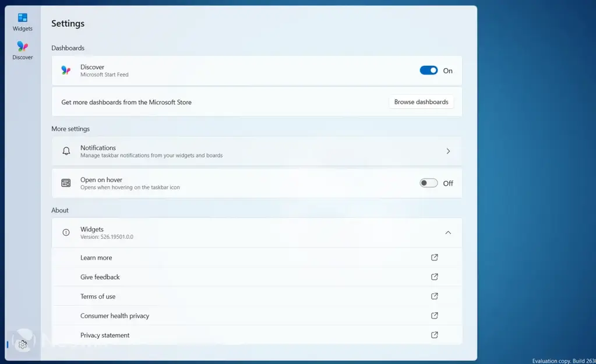The image size is (596, 364).
Task: Click the Microsoft Start Feed subtitle
Action: pos(104,75)
